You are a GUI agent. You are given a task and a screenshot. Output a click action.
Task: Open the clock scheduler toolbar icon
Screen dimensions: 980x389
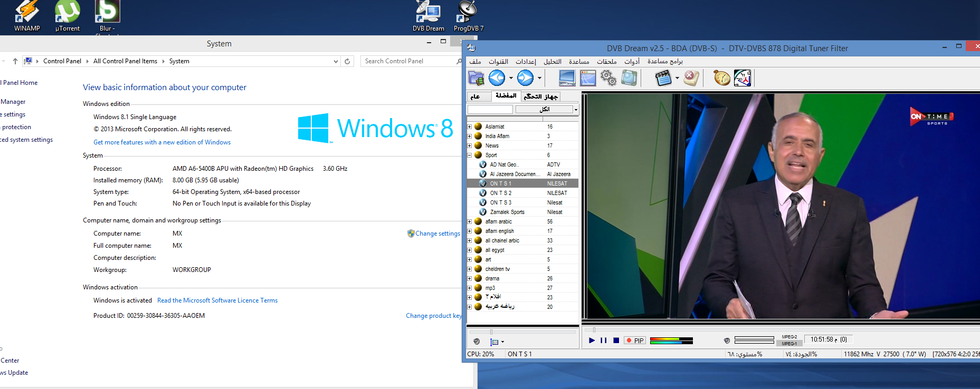coord(743,78)
